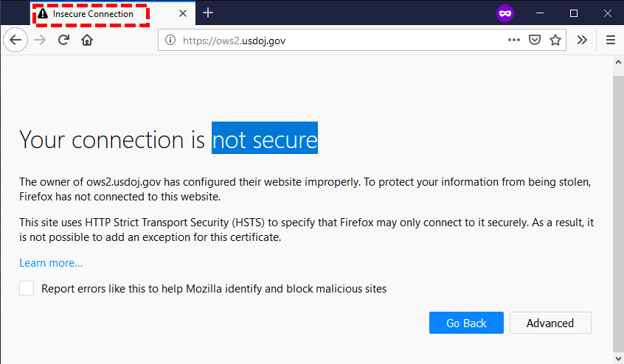Click the Advanced button
This screenshot has width=624, height=364.
tap(550, 323)
